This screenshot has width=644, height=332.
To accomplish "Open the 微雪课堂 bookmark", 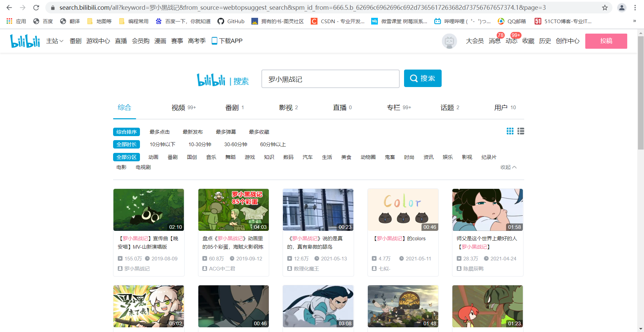I will 399,21.
